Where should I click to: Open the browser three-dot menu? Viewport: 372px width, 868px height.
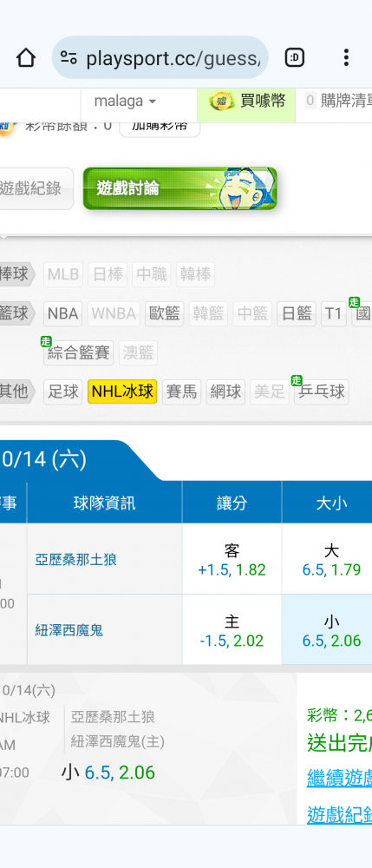346,57
